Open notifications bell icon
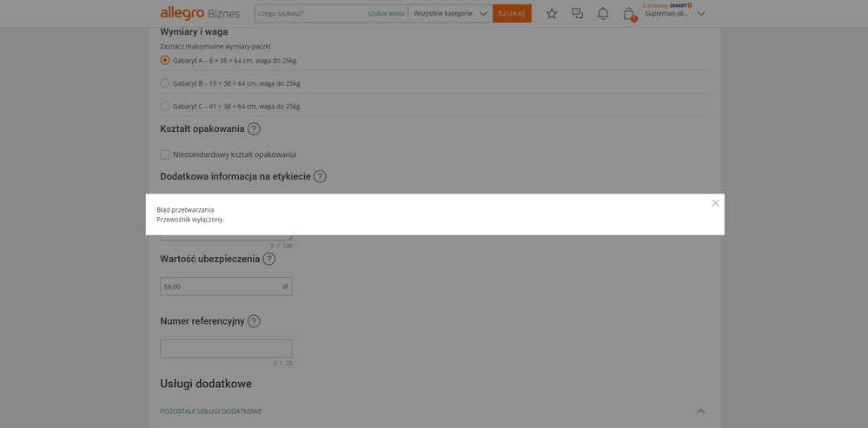 pyautogui.click(x=603, y=14)
